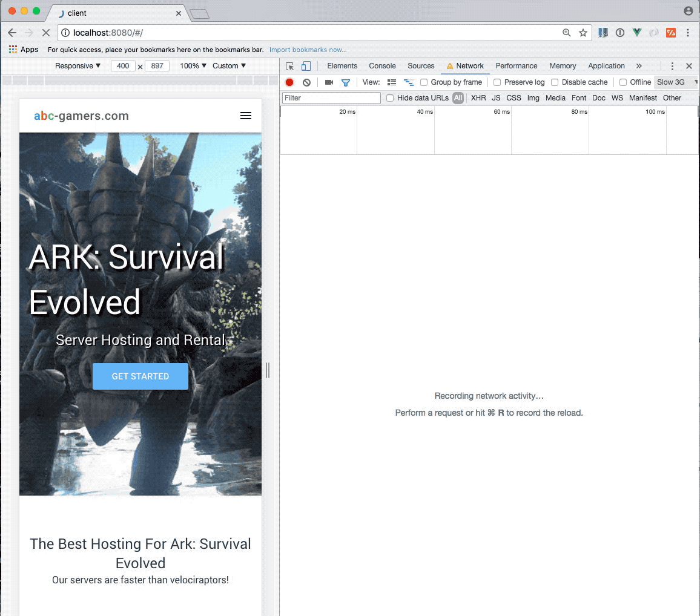
Task: Click the viewport height field showing 897
Action: (x=157, y=65)
